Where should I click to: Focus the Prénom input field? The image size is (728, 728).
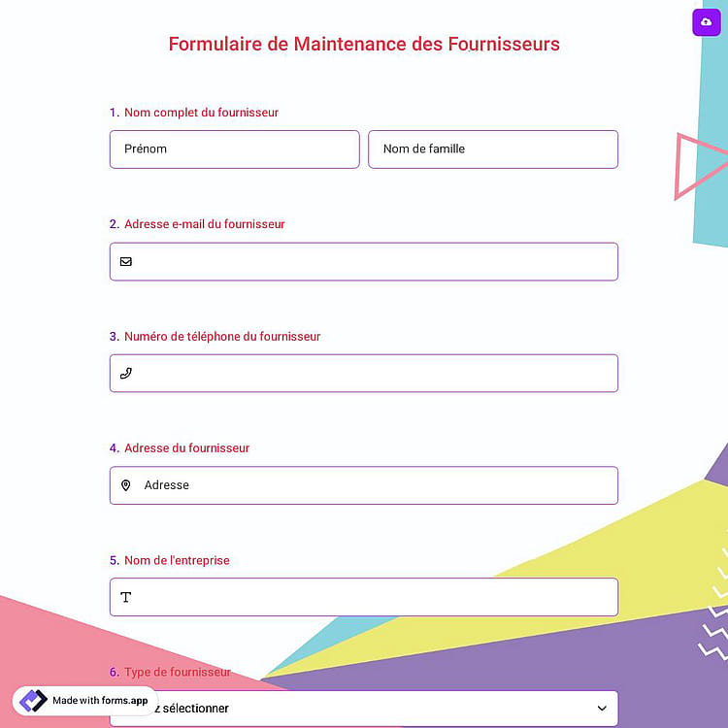235,149
